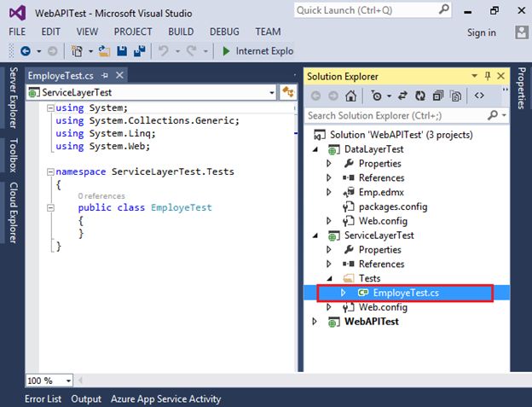532x407 pixels.
Task: Open Solution Explorer window options dropdown arrow
Action: tap(474, 76)
